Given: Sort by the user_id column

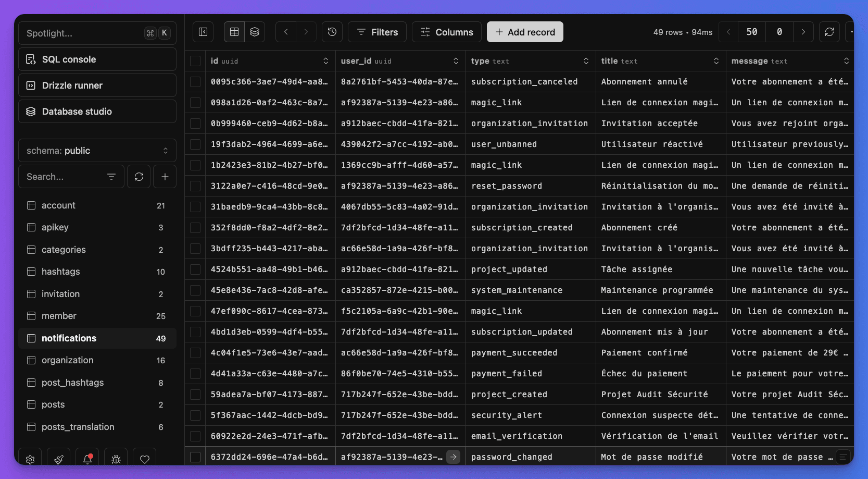Looking at the screenshot, I should 457,60.
